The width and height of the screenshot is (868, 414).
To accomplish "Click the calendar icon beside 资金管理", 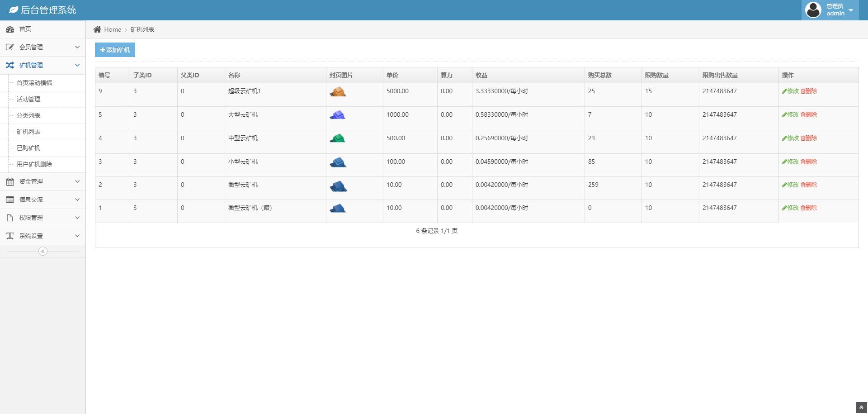I will tap(10, 181).
